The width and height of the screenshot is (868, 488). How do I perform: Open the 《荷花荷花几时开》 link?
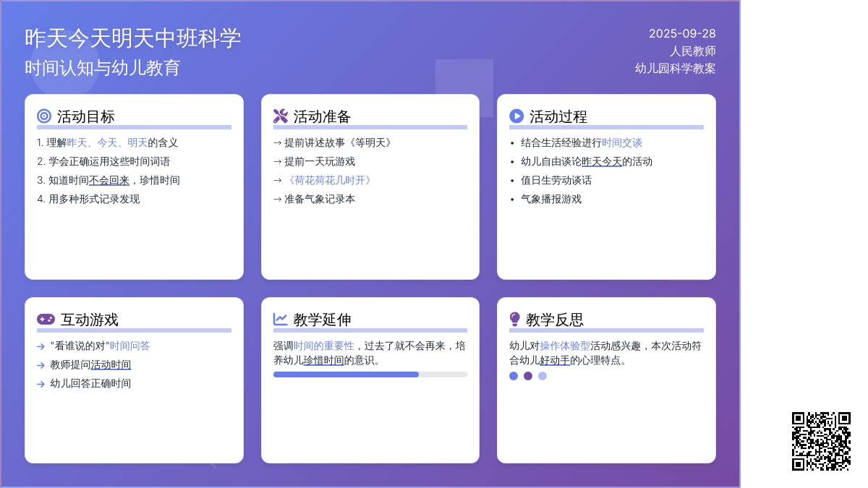(x=329, y=180)
